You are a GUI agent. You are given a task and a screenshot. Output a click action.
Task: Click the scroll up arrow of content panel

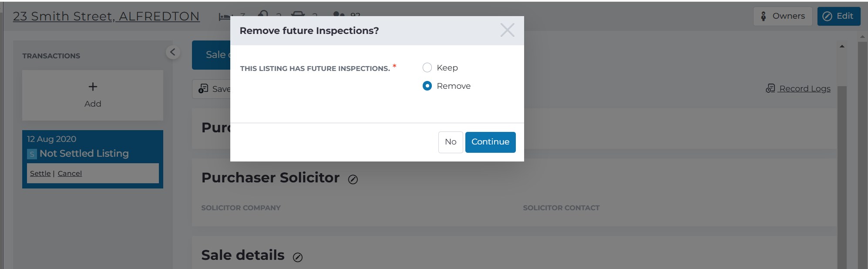click(842, 46)
